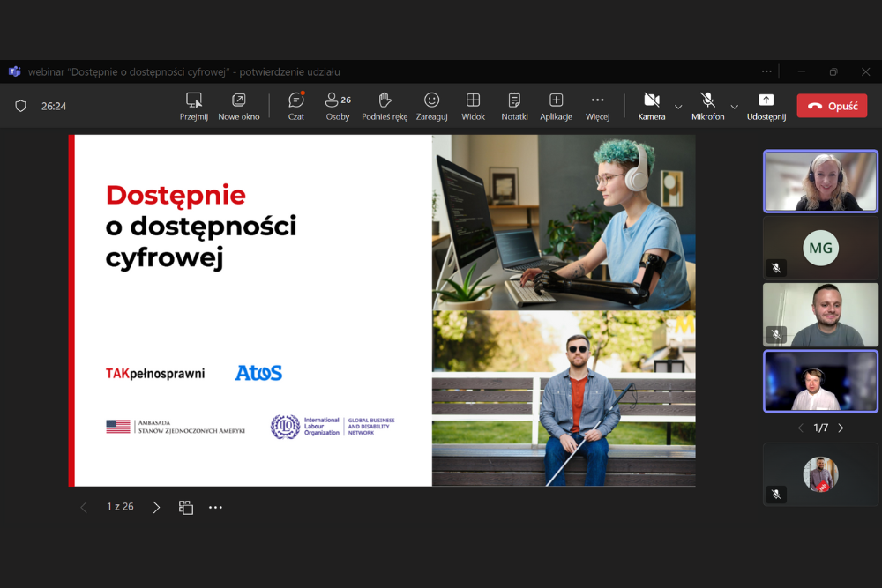Select top woman participant video tile
Screen dimensions: 882x588
pos(820,181)
